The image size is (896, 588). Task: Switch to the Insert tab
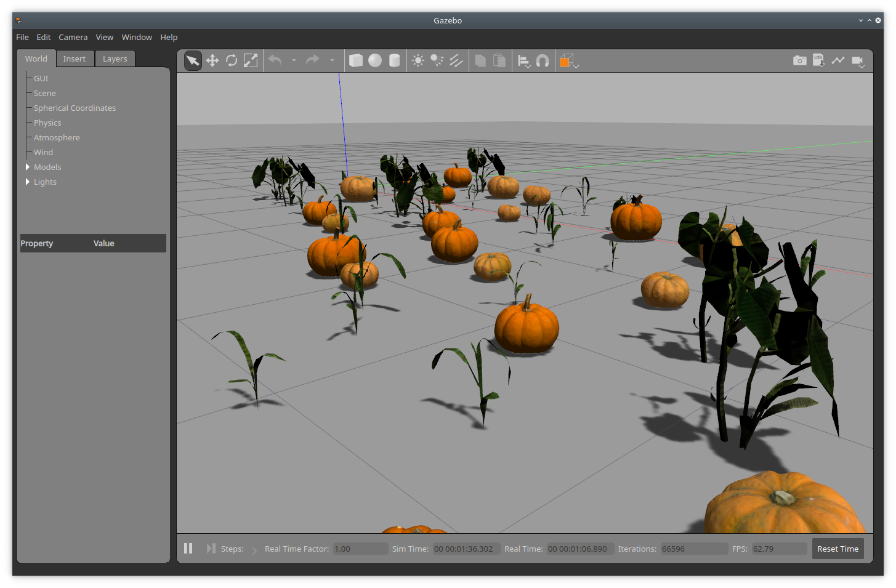coord(75,58)
